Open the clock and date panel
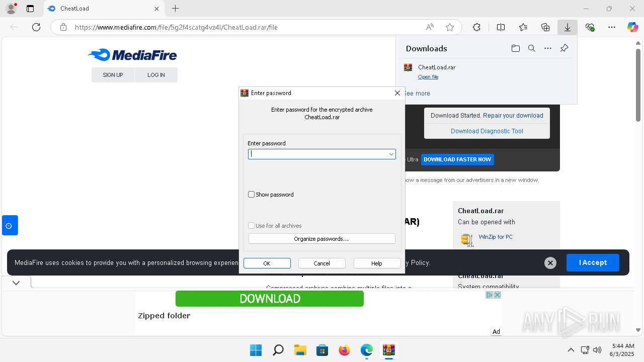This screenshot has width=644, height=362. (x=623, y=350)
